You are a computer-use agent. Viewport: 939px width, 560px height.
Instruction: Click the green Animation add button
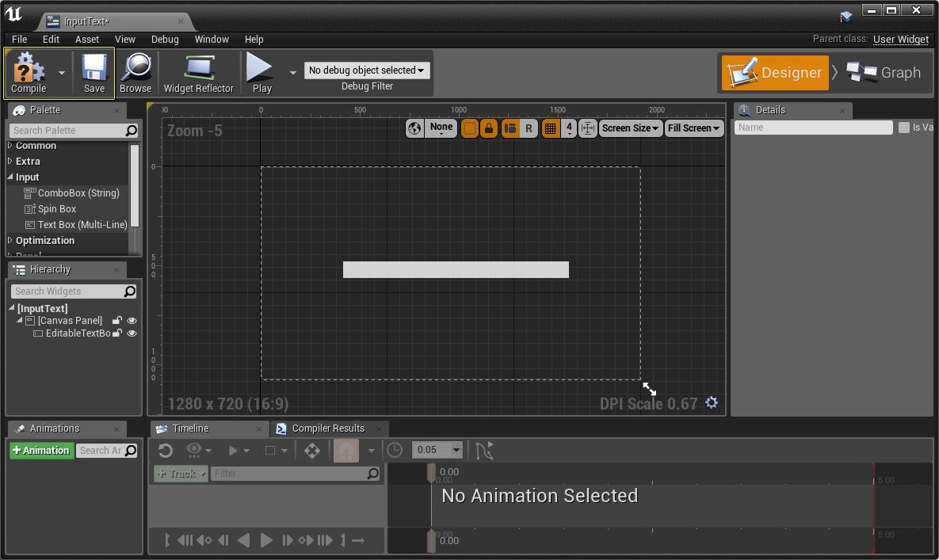[x=41, y=451]
